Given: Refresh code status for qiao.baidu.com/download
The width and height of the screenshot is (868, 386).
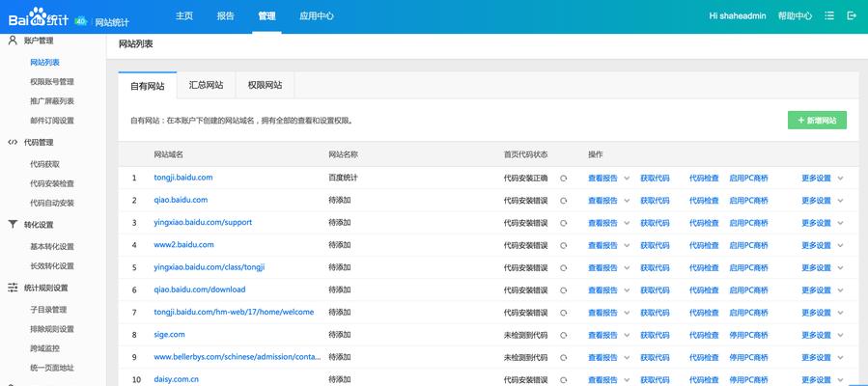Looking at the screenshot, I should [x=564, y=290].
